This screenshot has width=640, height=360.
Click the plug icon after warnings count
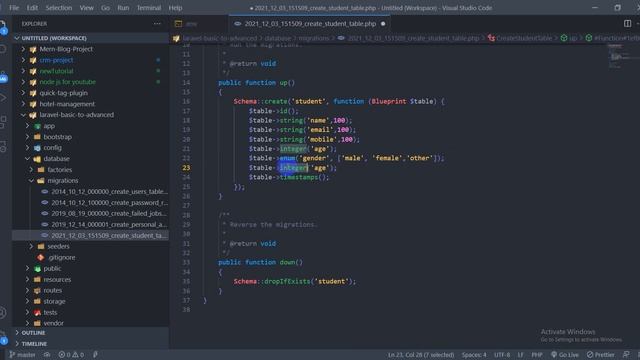point(95,355)
